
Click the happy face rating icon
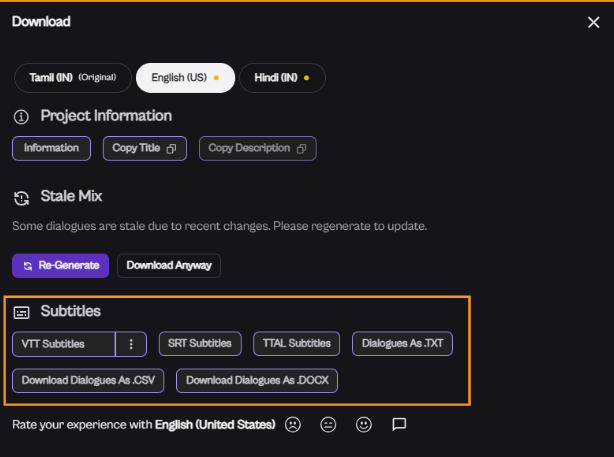point(364,424)
